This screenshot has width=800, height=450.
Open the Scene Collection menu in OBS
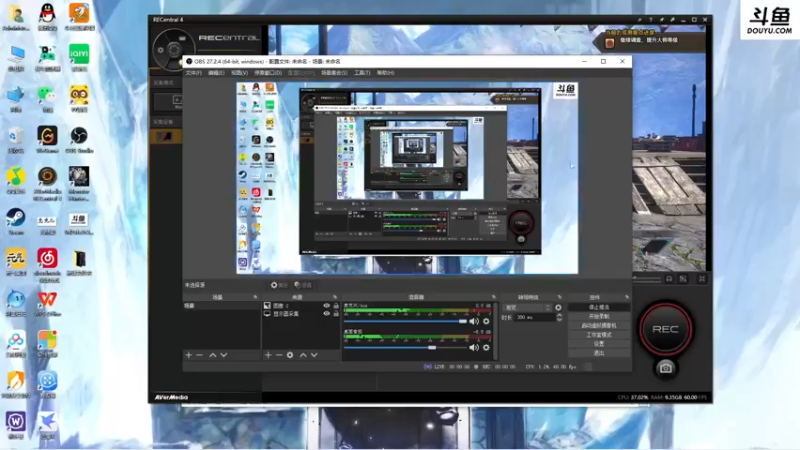tap(334, 73)
